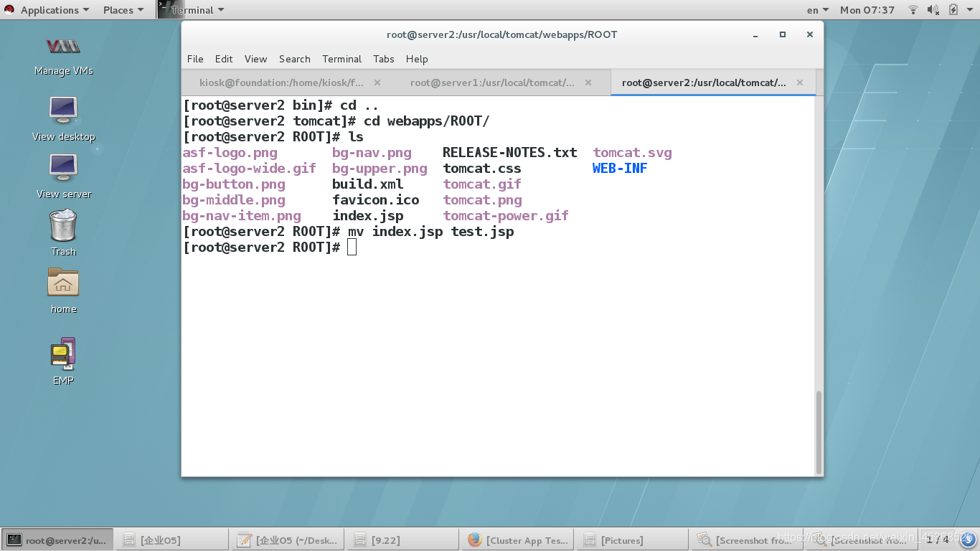
Task: Switch to root@server1 terminal tab
Action: tap(500, 83)
